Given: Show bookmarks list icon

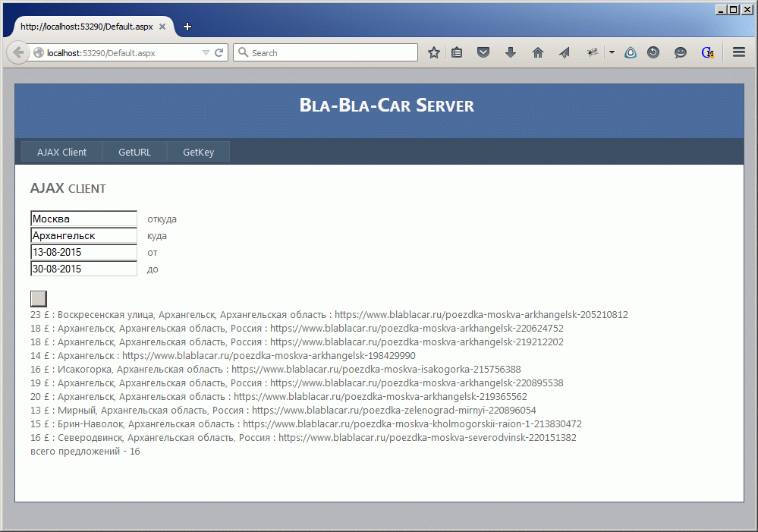Looking at the screenshot, I should point(457,52).
